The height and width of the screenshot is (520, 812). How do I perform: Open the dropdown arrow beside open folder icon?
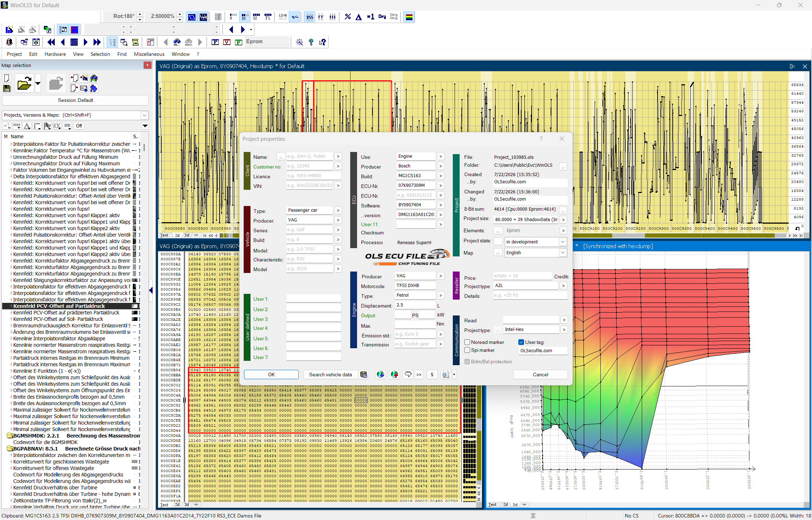(x=38, y=84)
